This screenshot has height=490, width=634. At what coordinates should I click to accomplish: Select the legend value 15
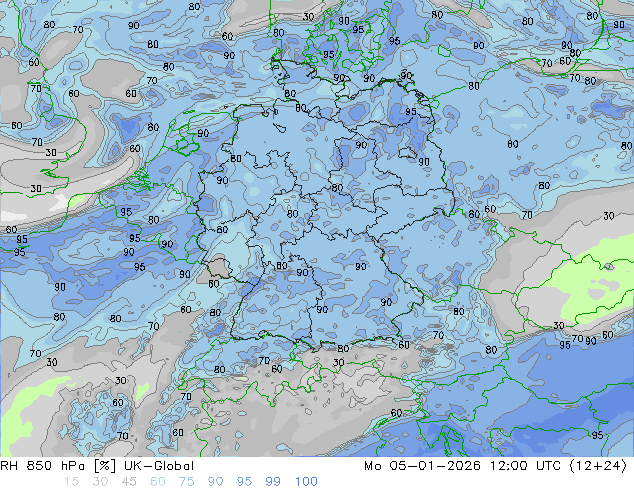coord(71,482)
